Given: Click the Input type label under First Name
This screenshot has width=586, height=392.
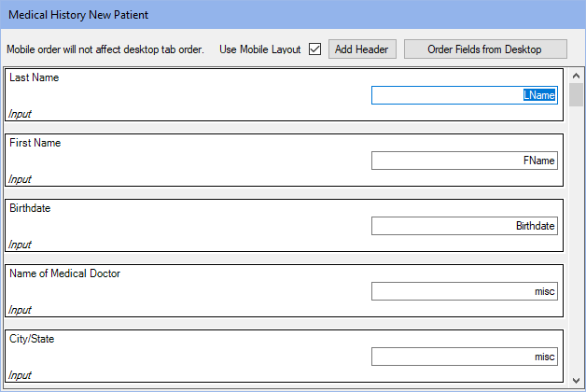Looking at the screenshot, I should pos(20,179).
